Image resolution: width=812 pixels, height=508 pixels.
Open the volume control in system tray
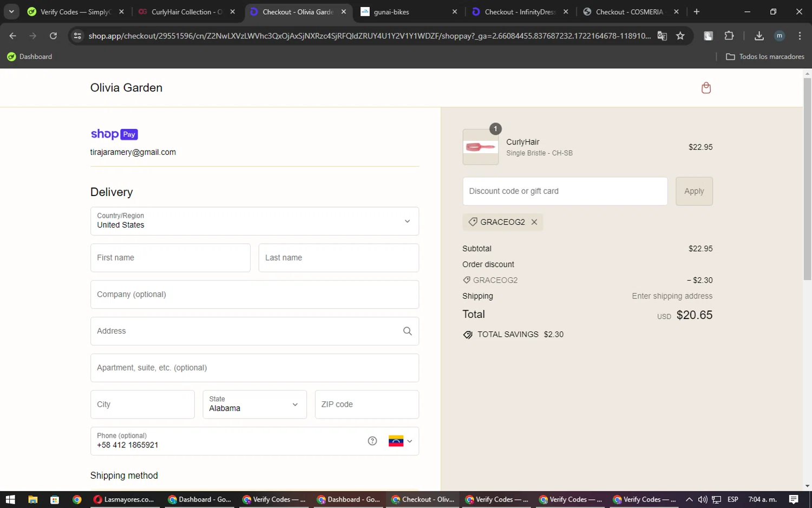click(x=703, y=499)
